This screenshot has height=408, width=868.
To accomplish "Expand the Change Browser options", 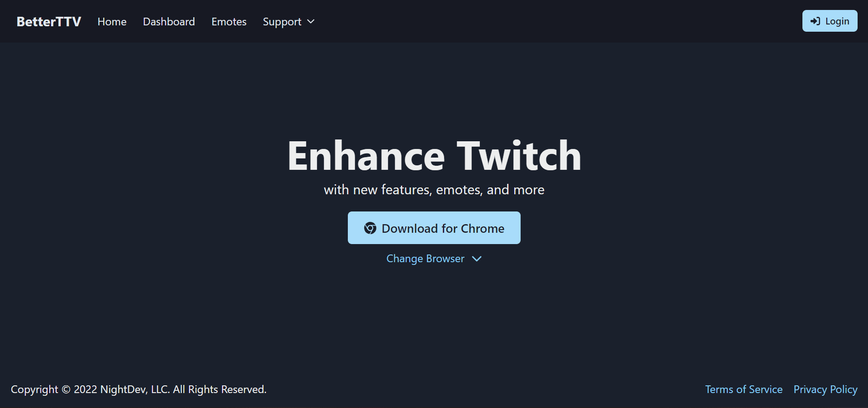I will [x=434, y=259].
